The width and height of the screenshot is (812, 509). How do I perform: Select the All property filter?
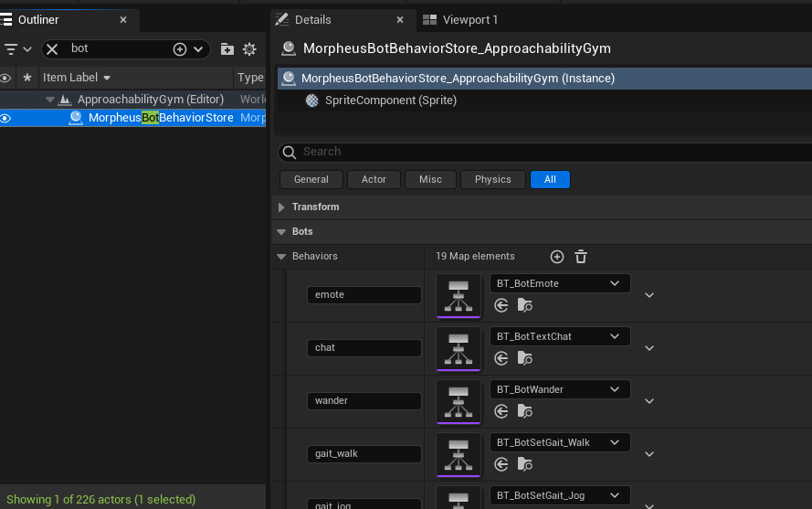550,179
